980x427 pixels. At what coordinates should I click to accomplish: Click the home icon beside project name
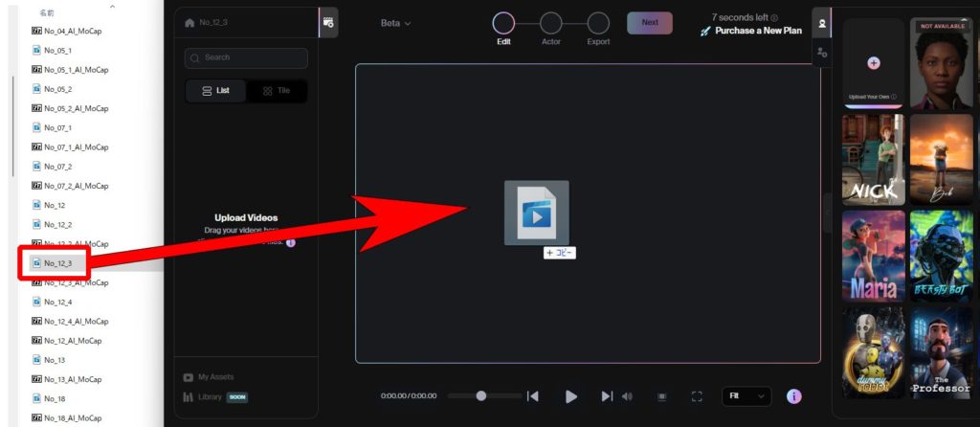(x=189, y=23)
